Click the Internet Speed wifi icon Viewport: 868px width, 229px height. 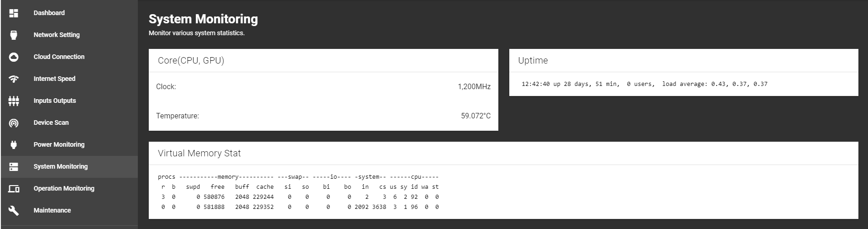[14, 79]
